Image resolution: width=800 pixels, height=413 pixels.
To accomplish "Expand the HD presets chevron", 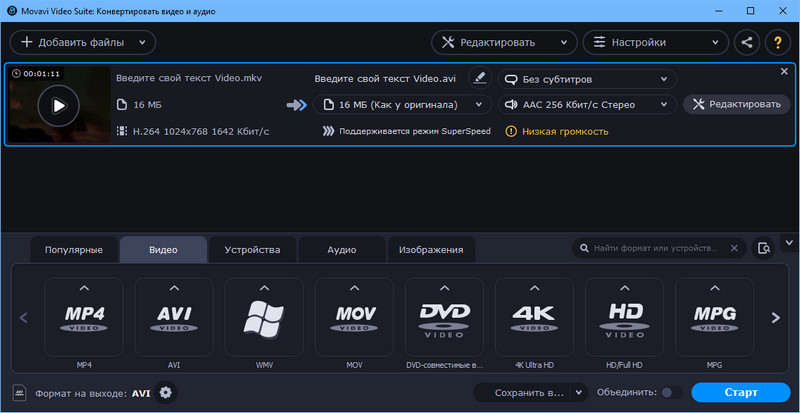I will coord(624,288).
